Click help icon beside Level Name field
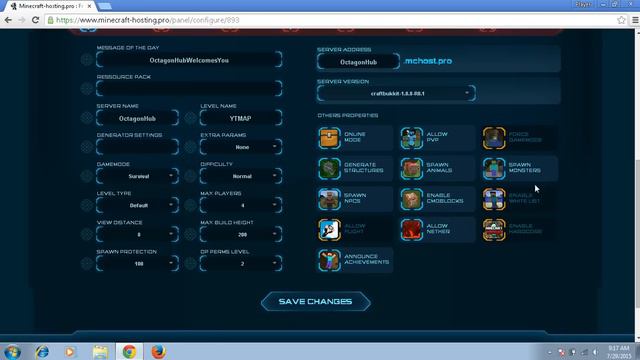 (x=190, y=118)
